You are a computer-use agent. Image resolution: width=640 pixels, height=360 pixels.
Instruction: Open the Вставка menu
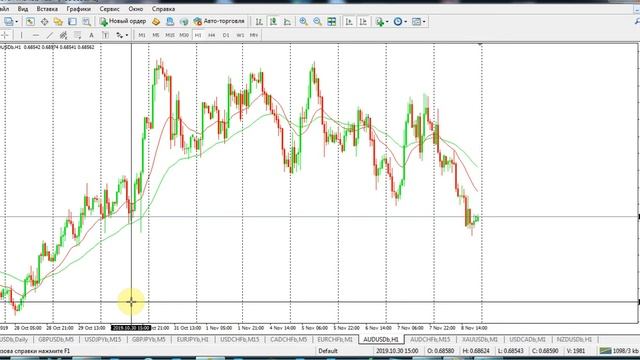tap(47, 9)
